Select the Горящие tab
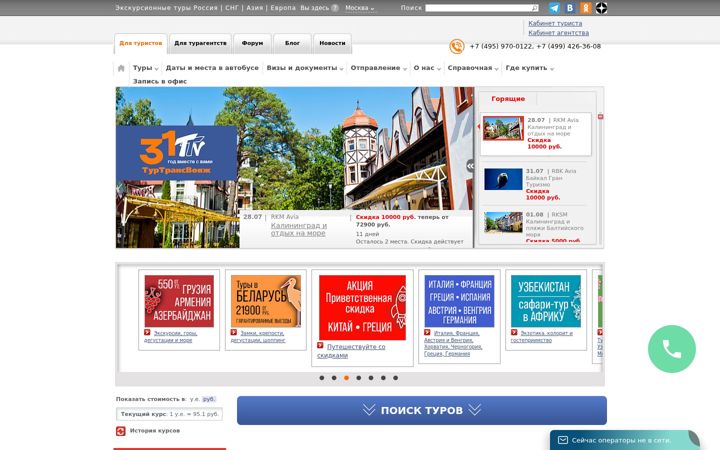720x450 pixels. click(508, 99)
